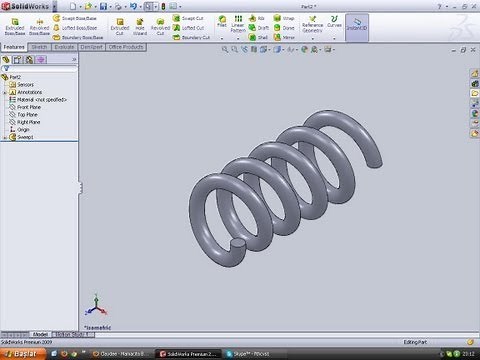Screen dimensions: 480x360
Task: Open the Reference Geometry dropdown arrow
Action: click(x=312, y=38)
